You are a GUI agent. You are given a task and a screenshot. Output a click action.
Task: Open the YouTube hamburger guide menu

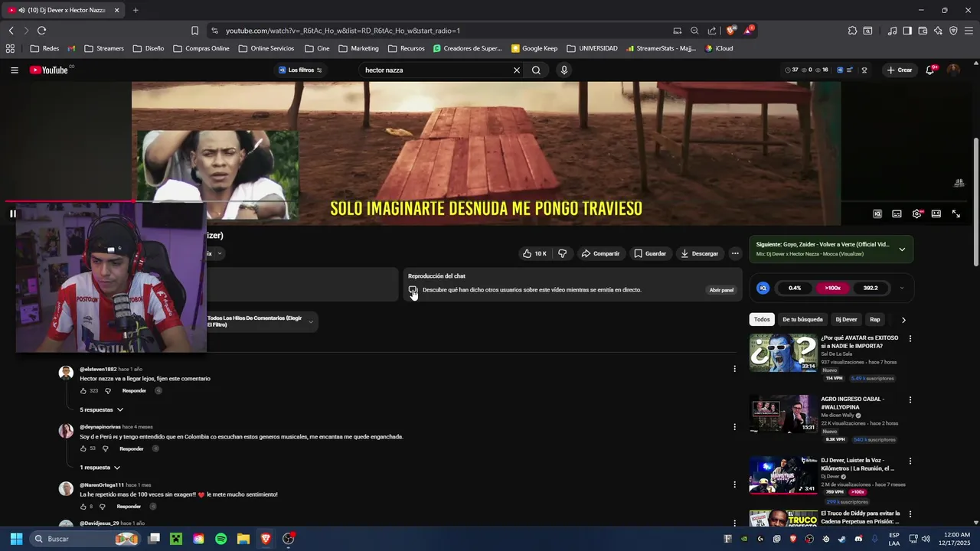pyautogui.click(x=15, y=70)
